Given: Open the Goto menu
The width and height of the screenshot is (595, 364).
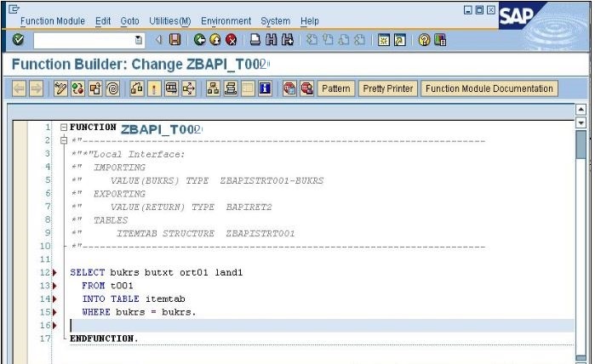Looking at the screenshot, I should coord(129,21).
